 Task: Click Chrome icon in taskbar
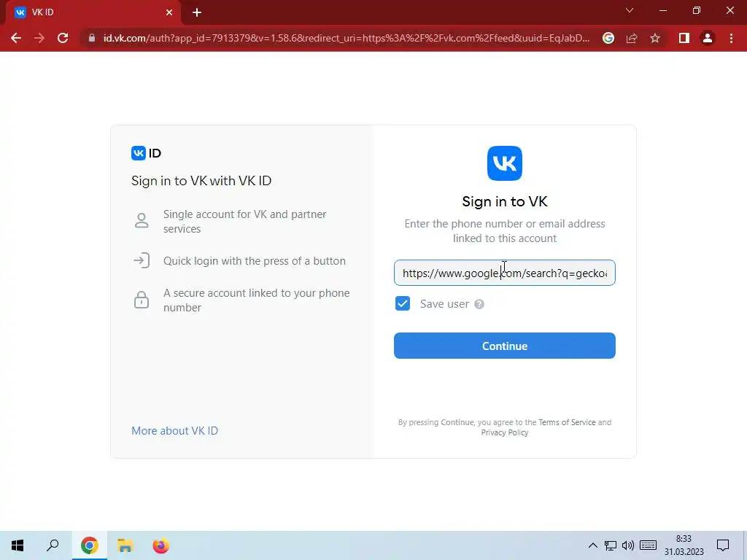pos(89,545)
